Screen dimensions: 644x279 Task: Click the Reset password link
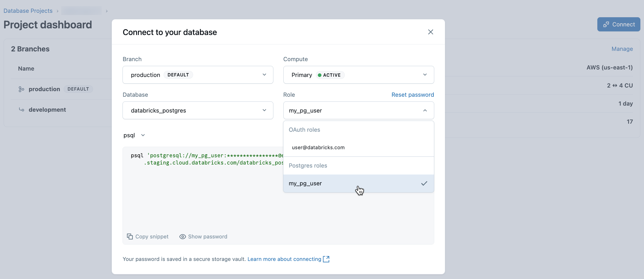coord(412,94)
